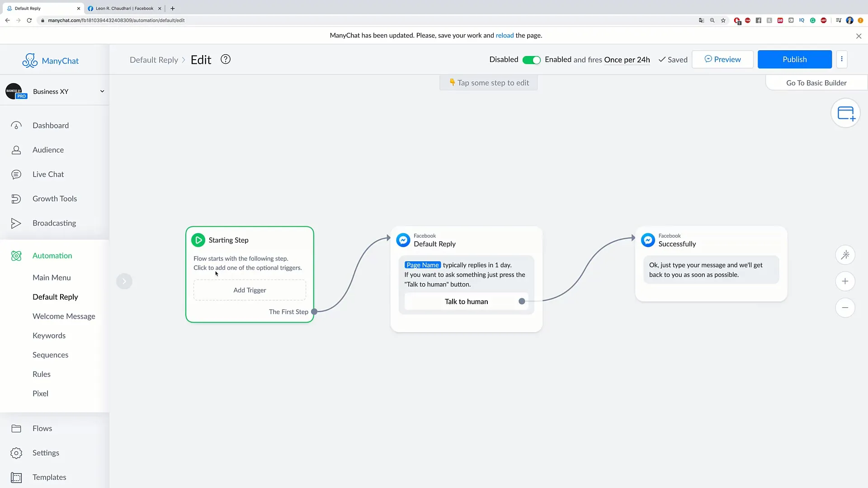Click the add new step card icon
This screenshot has width=868, height=488.
coord(845,113)
